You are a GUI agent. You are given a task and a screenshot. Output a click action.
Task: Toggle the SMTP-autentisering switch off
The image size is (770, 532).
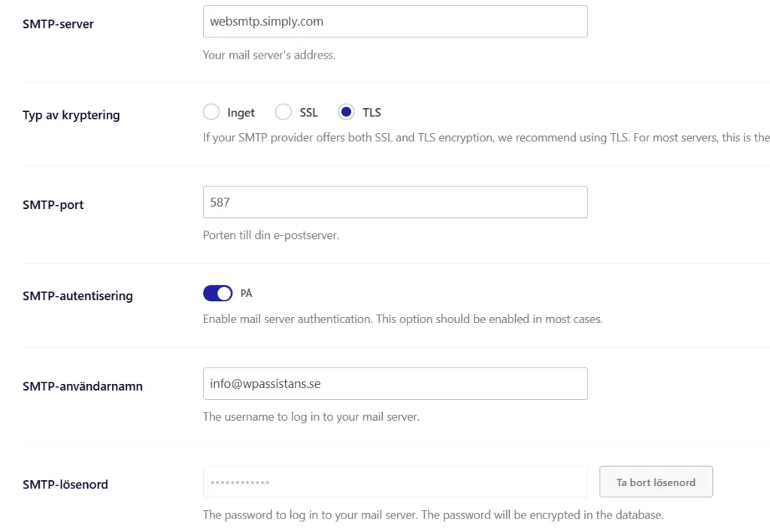click(x=217, y=294)
